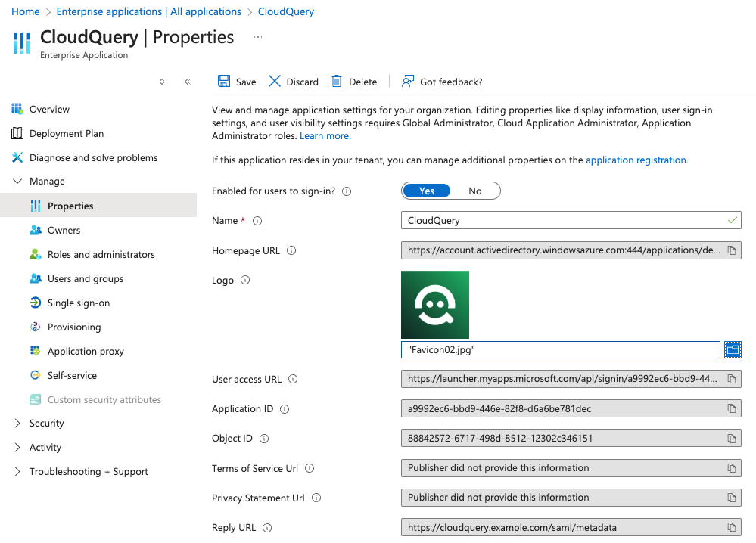Copy the Object ID to clipboard
Image resolution: width=756 pixels, height=543 pixels.
click(x=732, y=439)
